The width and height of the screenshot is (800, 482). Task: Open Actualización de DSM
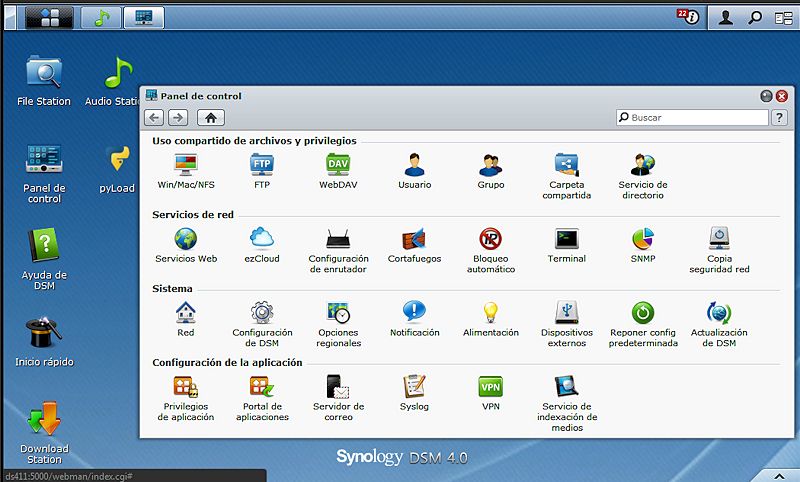(719, 324)
